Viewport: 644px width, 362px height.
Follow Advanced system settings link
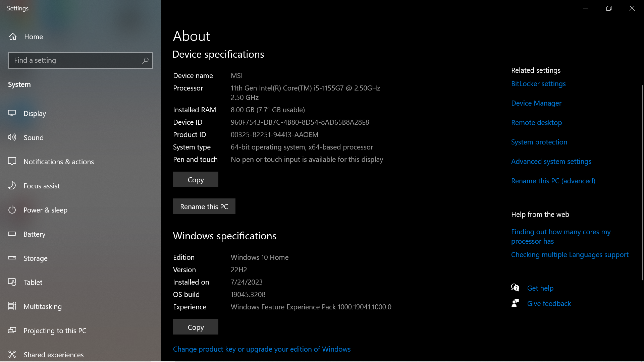pos(551,161)
